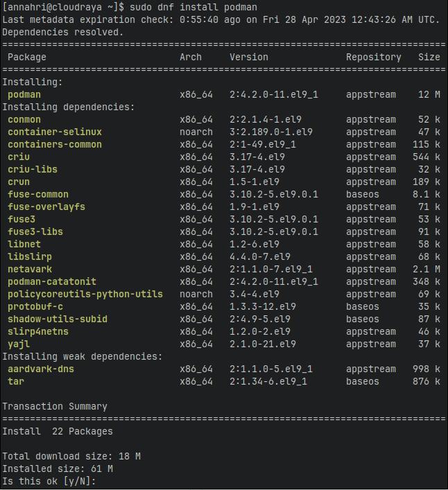This screenshot has width=448, height=490.
Task: Click the "Is this ok [y/N]:" prompt line
Action: click(49, 481)
